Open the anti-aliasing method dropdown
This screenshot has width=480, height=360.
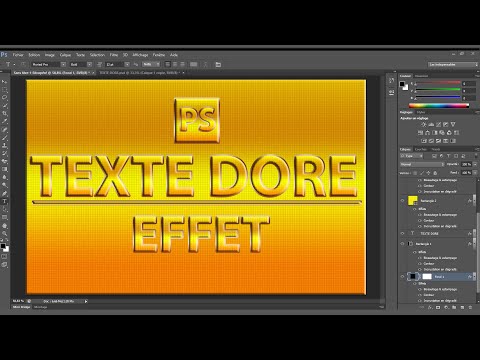click(x=151, y=64)
